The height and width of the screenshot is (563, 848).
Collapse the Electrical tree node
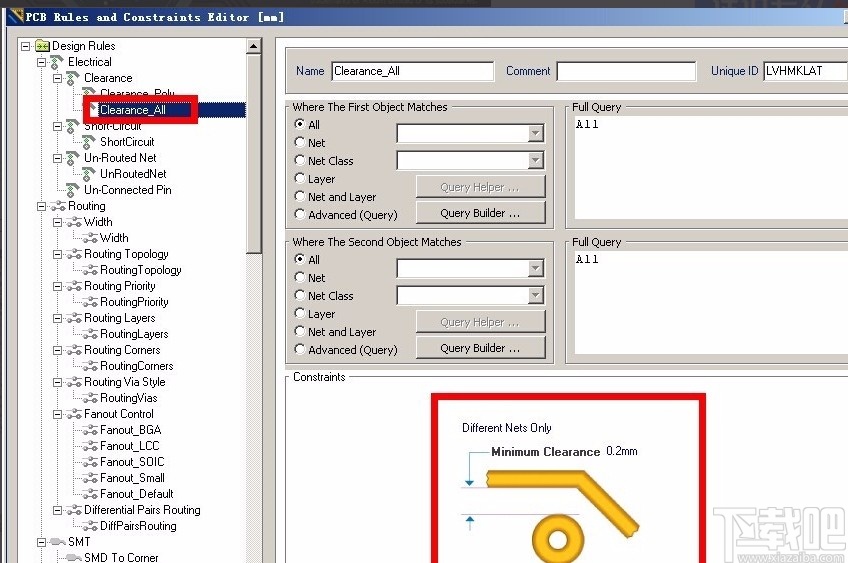(x=42, y=62)
